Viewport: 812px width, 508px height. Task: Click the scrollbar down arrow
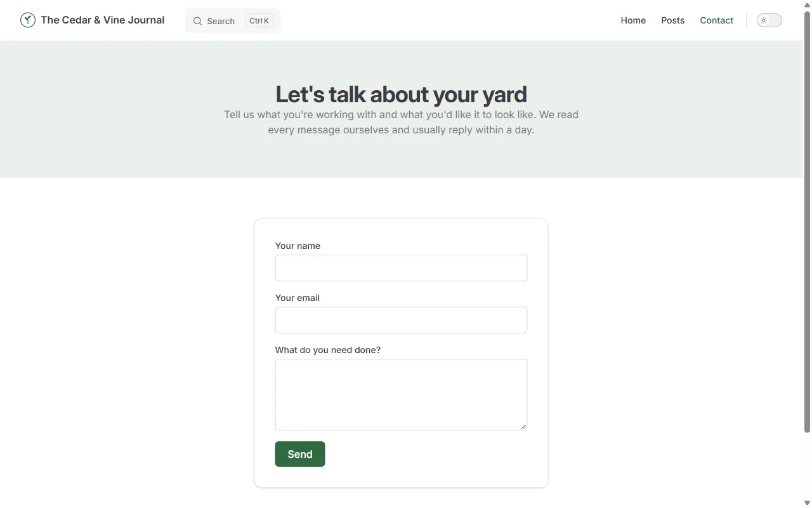807,503
